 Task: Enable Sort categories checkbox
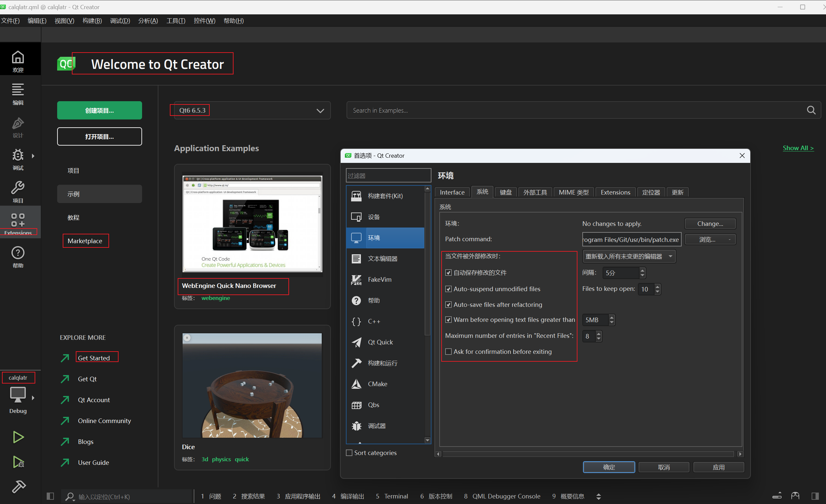tap(349, 453)
